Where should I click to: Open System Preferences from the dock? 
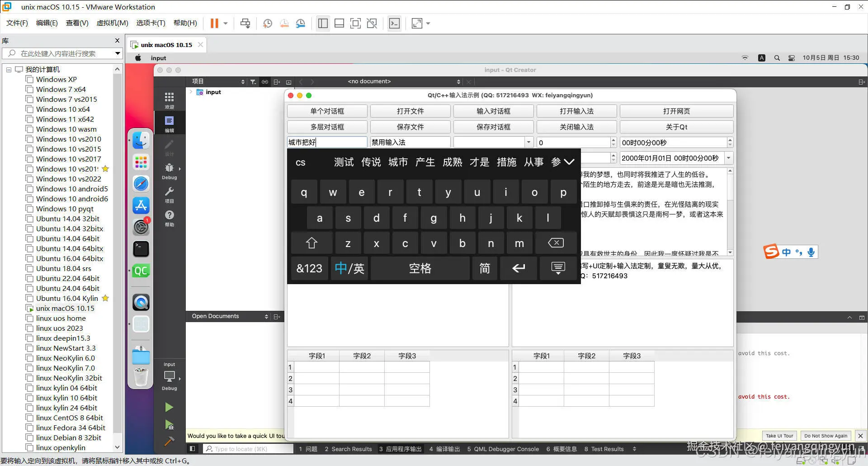point(141,227)
